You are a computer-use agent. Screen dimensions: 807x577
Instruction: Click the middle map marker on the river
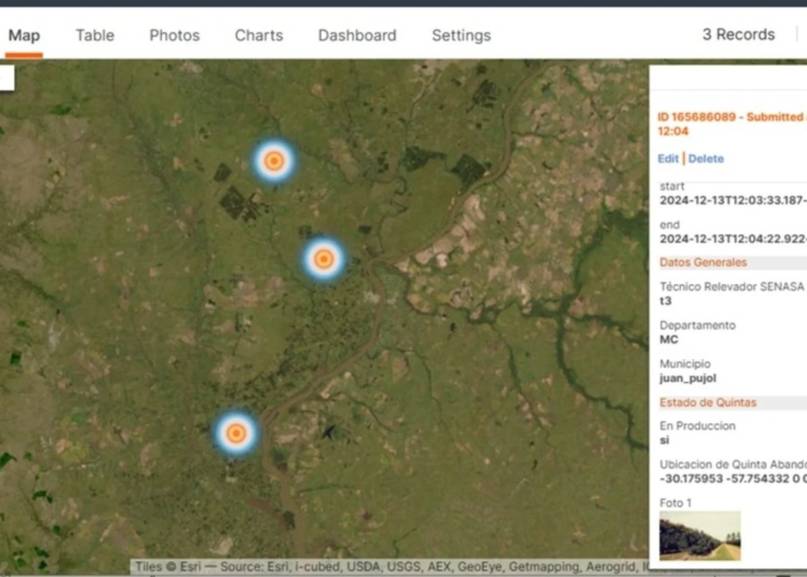pos(323,259)
